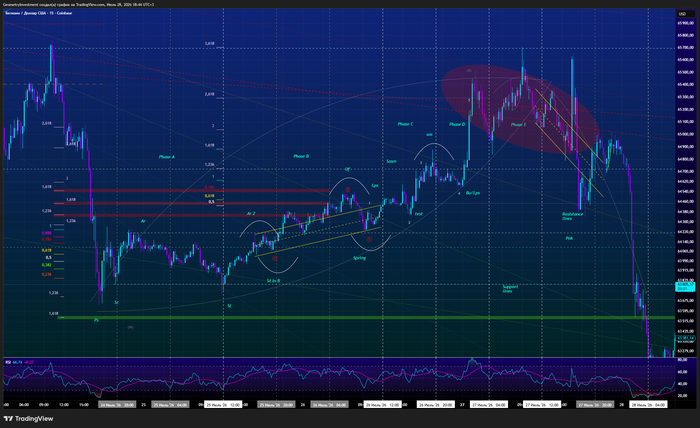
Task: Click the 26 Июль '26 12:00 time label
Action: tap(382, 405)
